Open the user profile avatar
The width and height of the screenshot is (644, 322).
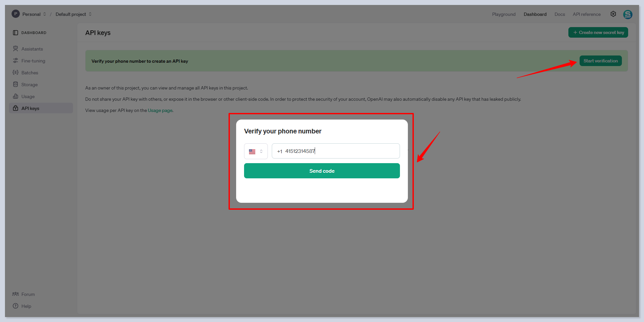(x=627, y=14)
